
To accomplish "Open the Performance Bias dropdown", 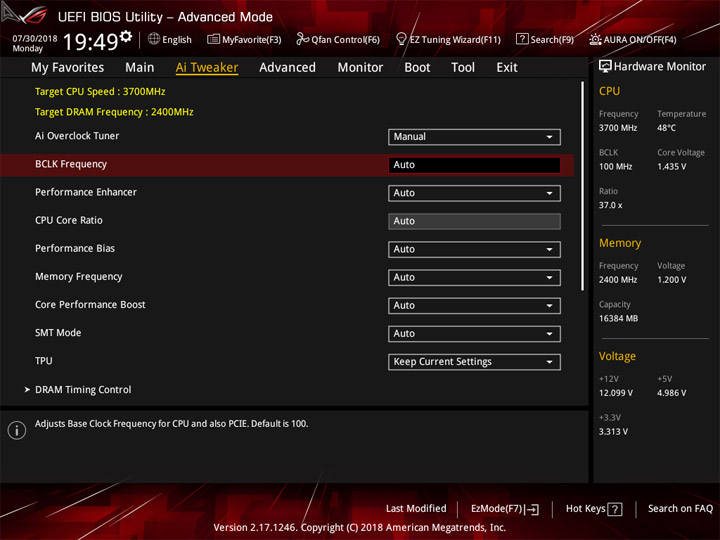I will [474, 249].
